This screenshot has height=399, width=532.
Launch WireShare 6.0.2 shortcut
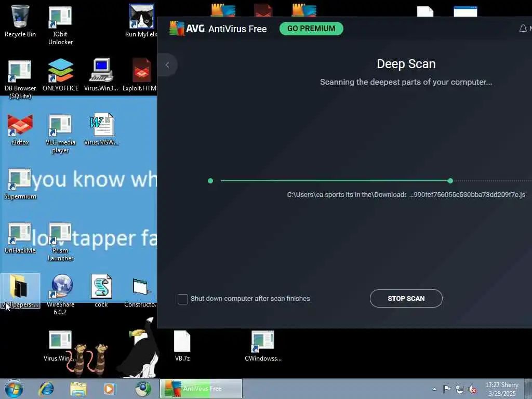click(x=60, y=295)
